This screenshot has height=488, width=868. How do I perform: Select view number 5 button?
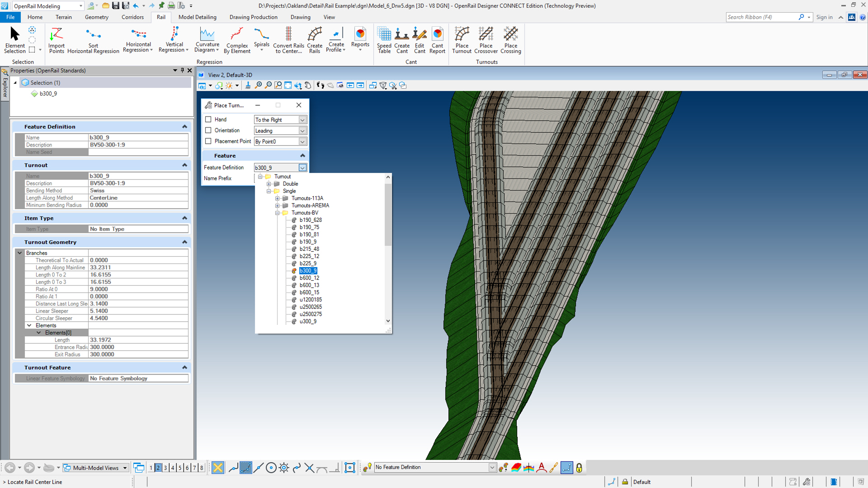[180, 468]
